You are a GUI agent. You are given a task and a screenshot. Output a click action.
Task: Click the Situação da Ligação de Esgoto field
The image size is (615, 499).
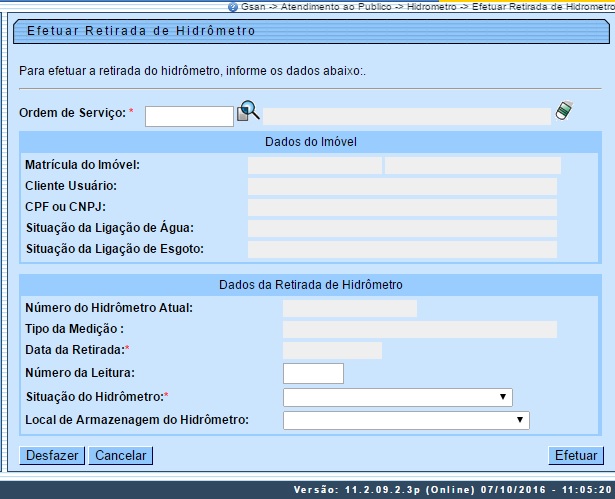coord(401,249)
